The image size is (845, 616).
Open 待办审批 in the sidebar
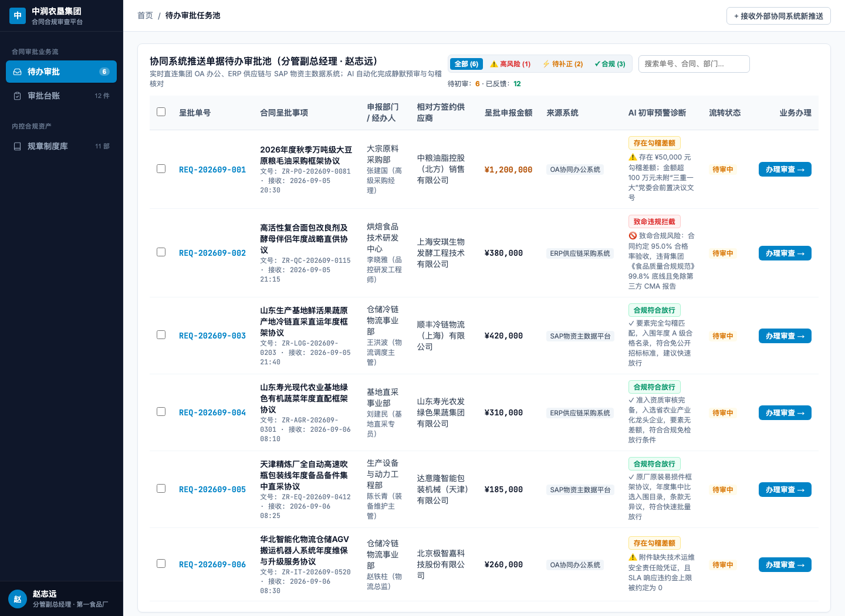click(x=61, y=72)
